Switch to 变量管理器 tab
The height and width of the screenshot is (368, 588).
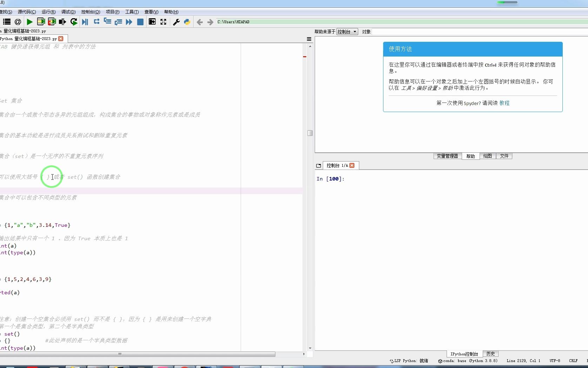point(447,156)
